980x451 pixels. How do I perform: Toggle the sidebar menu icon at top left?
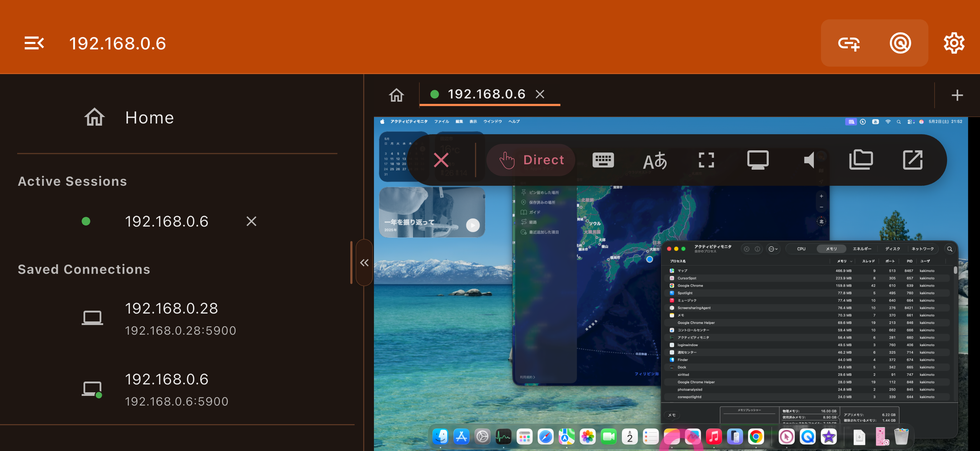pyautogui.click(x=34, y=43)
